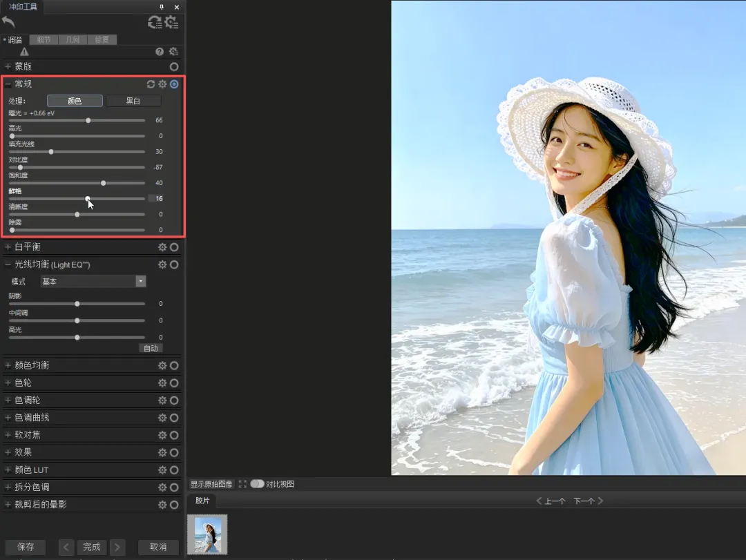Switch to the 修复 tab

click(x=102, y=40)
